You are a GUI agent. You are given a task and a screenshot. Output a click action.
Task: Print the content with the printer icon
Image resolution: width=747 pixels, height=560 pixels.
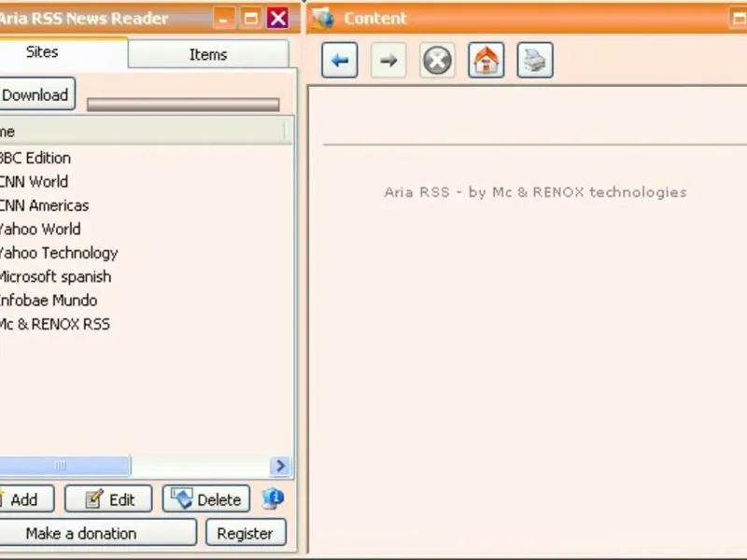(535, 60)
